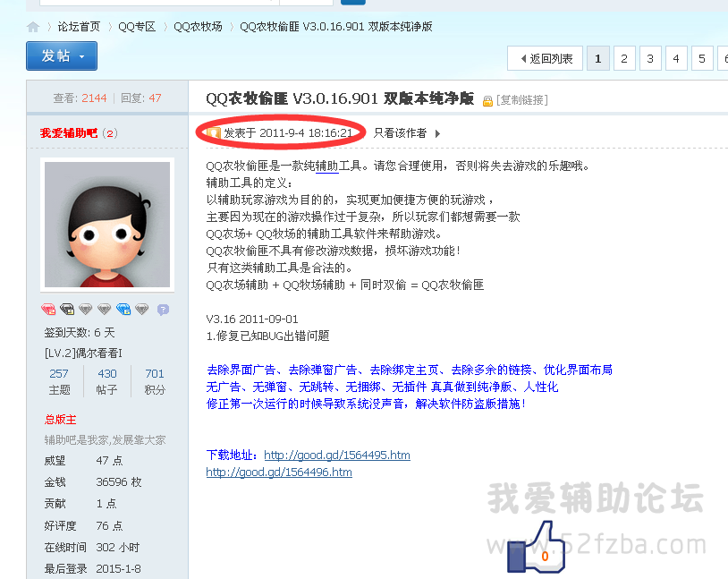Select current page 1 button
The height and width of the screenshot is (579, 728).
tap(598, 58)
